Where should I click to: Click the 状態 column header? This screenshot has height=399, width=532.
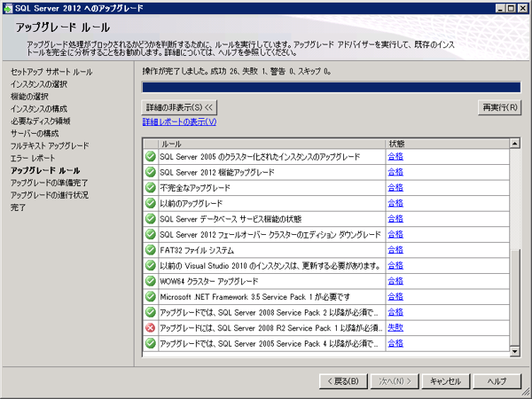(x=448, y=144)
